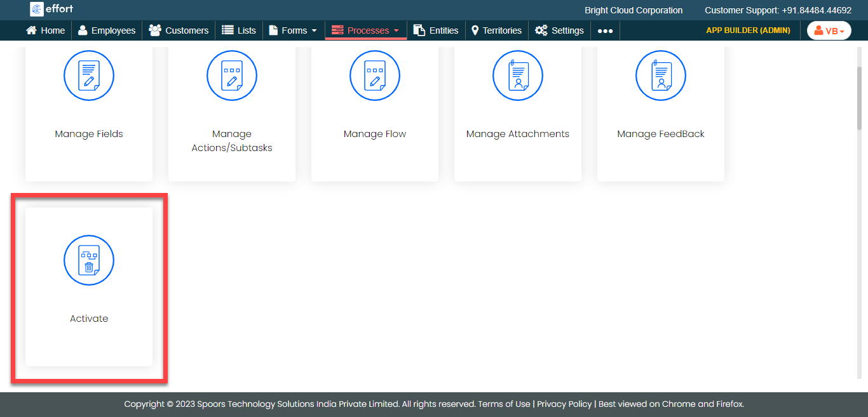Go to the Home menu item

[45, 30]
